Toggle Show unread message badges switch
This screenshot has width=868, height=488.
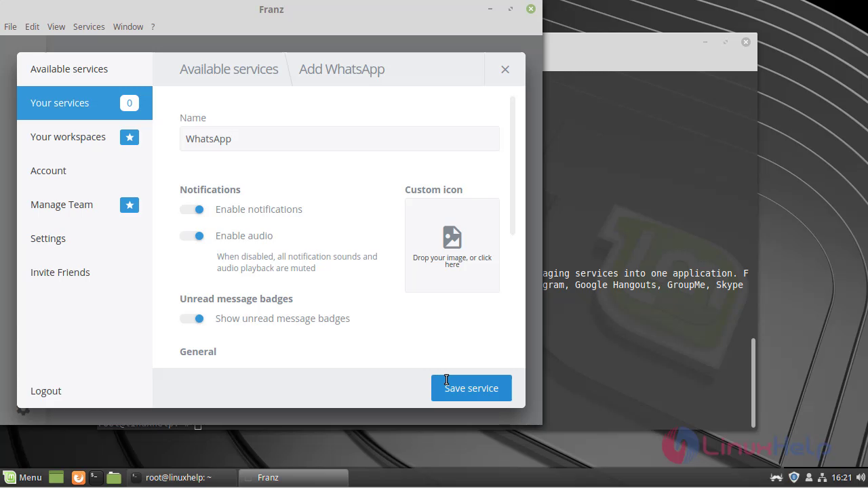[x=192, y=319]
